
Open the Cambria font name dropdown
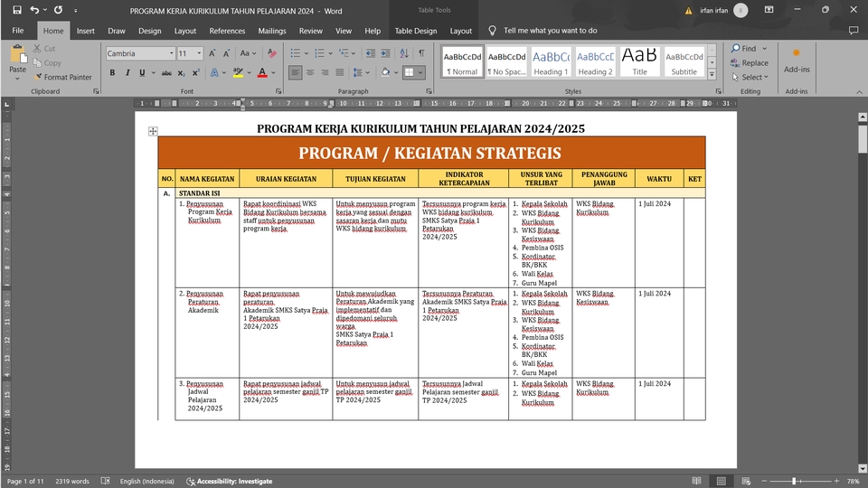point(171,53)
